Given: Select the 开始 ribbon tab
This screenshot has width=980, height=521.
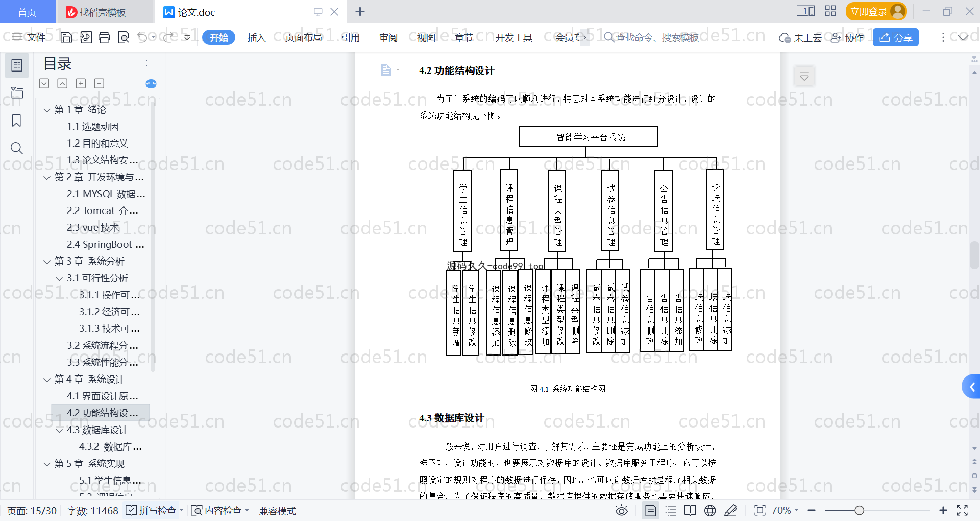Looking at the screenshot, I should click(x=218, y=37).
